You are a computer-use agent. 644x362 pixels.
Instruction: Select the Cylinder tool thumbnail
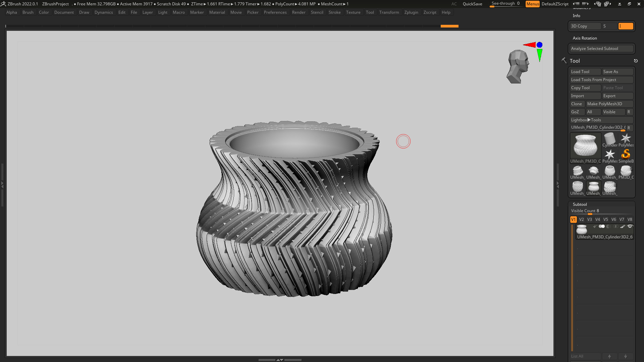(610, 140)
